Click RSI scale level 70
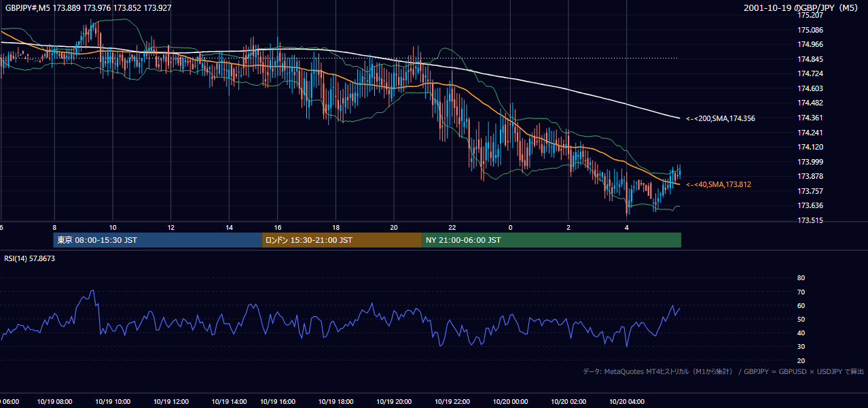Screen dimensions: 868x408 pos(801,292)
